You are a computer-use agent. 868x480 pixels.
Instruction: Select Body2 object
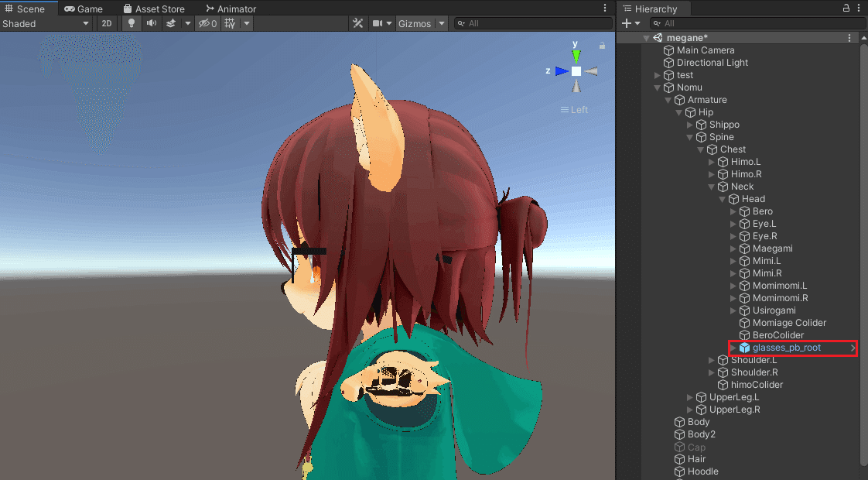point(701,434)
